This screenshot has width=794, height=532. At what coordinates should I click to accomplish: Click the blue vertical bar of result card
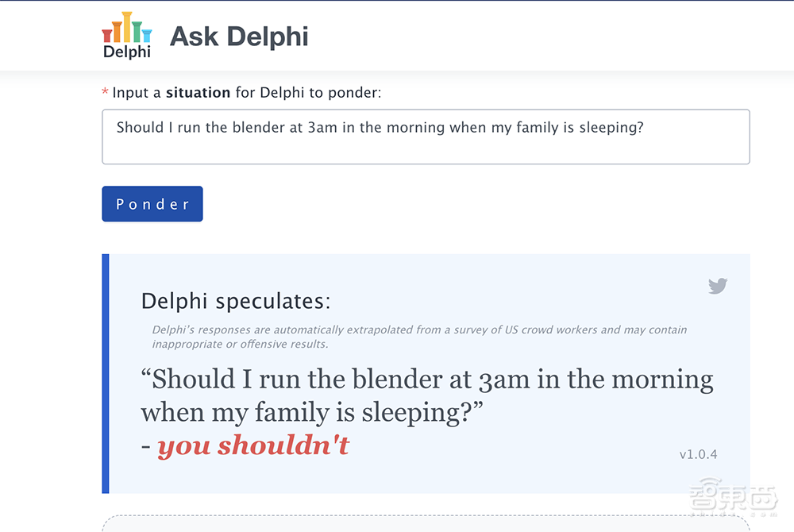106,373
